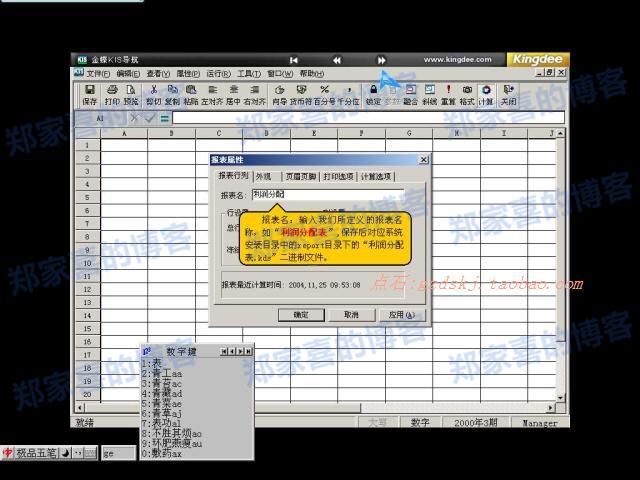Screen dimensions: 640x480
Task: Choose IME candidate 2: 青工
Action: [162, 373]
